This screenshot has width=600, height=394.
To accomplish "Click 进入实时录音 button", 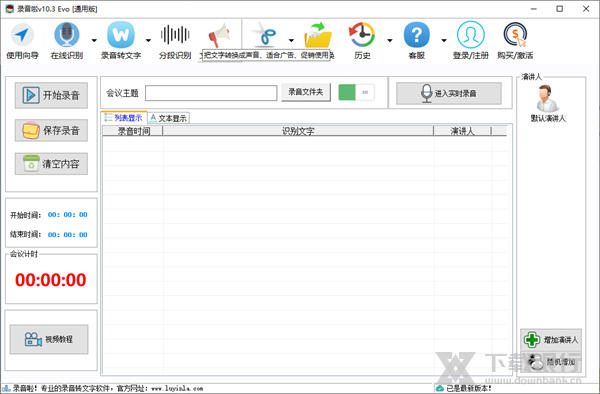I will [449, 93].
